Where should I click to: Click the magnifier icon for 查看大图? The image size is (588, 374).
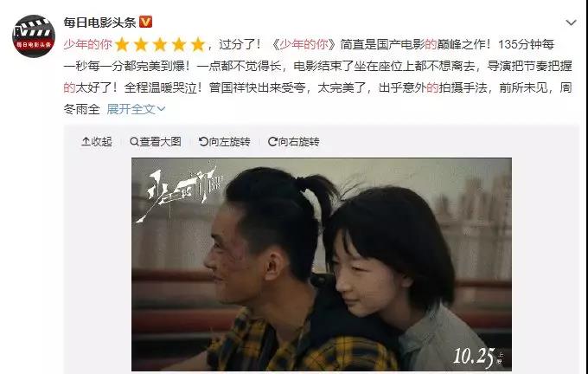pyautogui.click(x=134, y=142)
